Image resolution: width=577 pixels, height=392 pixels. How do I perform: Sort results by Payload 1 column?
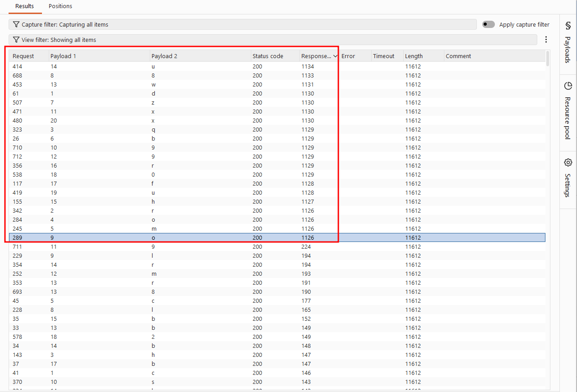point(63,56)
